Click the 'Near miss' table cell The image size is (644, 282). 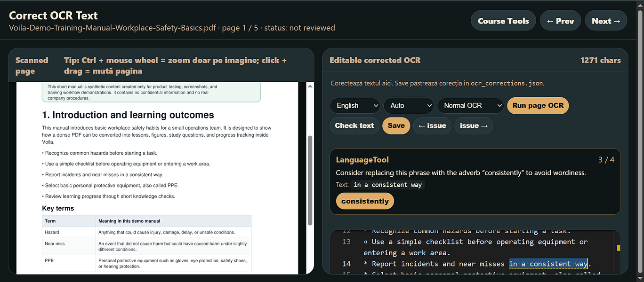[x=68, y=247]
